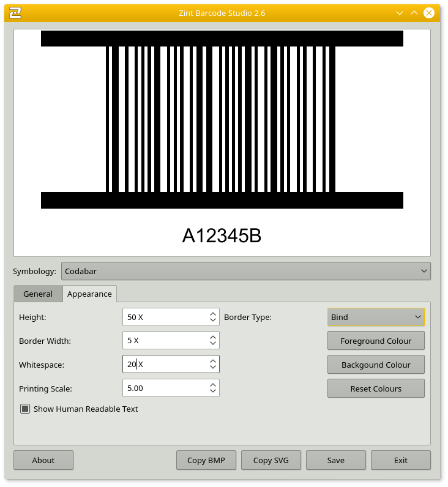
Task: Open the About dialog
Action: click(x=43, y=460)
